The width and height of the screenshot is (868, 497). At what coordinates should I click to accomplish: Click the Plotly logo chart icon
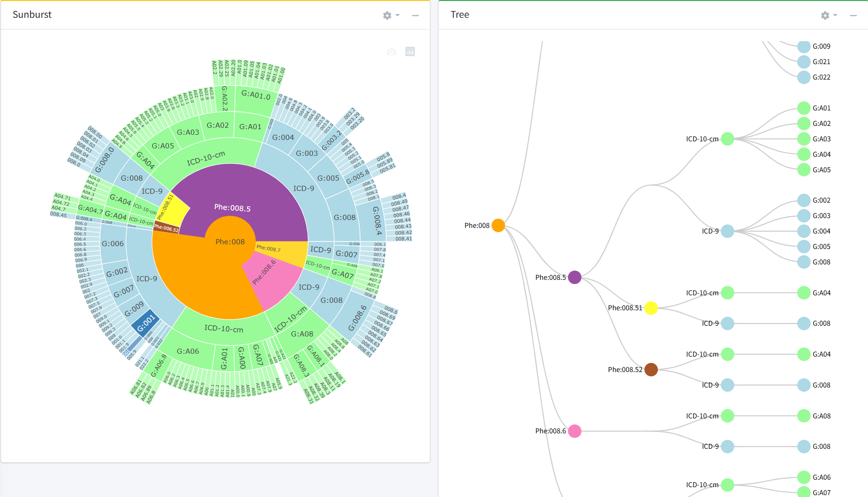[x=410, y=51]
